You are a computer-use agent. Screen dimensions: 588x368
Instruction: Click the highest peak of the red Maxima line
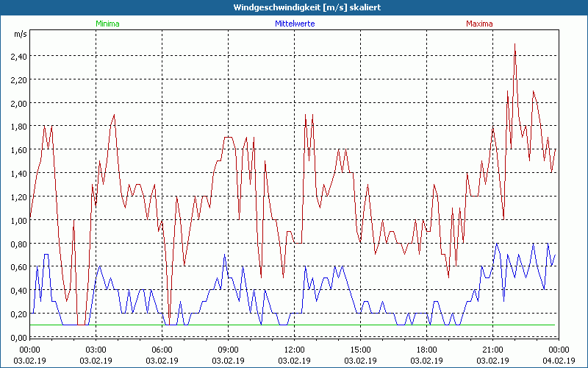click(514, 44)
